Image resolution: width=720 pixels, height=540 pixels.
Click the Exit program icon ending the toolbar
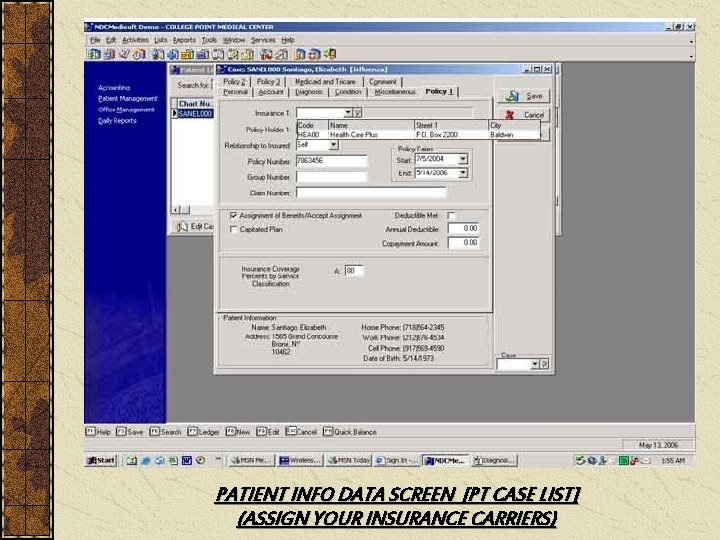tap(330, 54)
